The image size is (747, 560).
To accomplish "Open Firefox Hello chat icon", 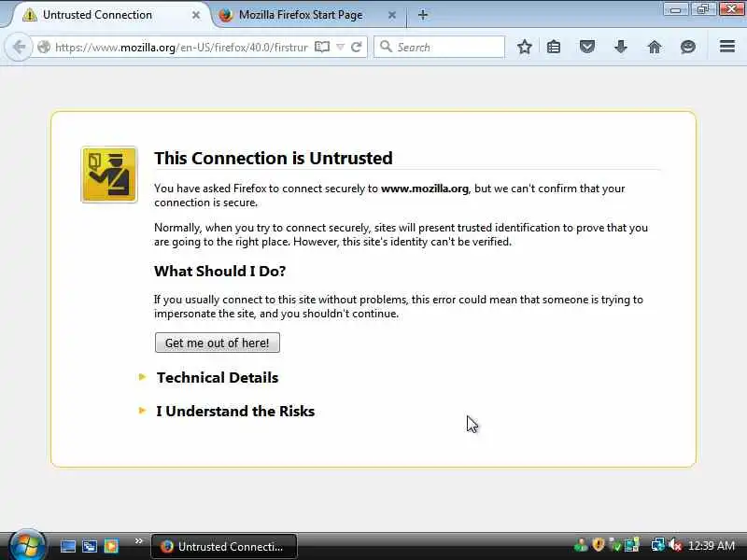I will (x=688, y=47).
